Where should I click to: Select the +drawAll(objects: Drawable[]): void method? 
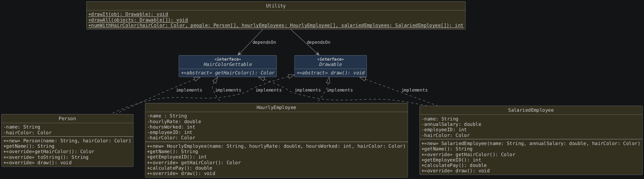[138, 20]
